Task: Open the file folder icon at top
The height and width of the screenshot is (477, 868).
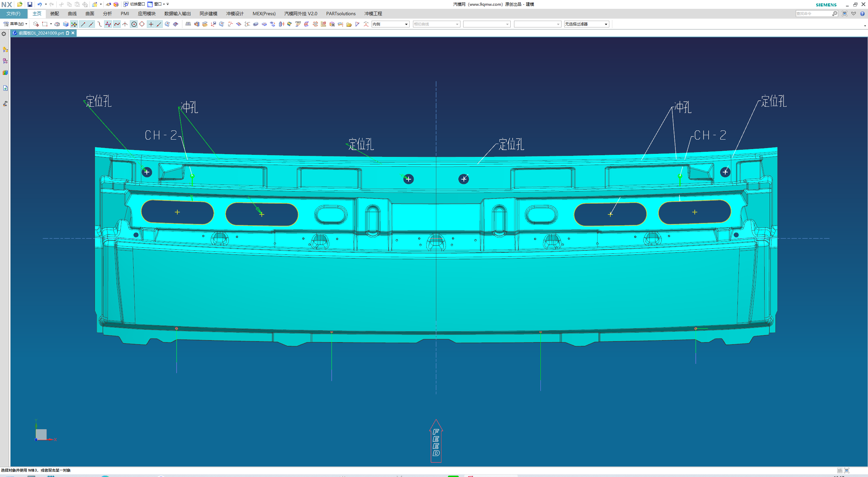Action: click(20, 4)
